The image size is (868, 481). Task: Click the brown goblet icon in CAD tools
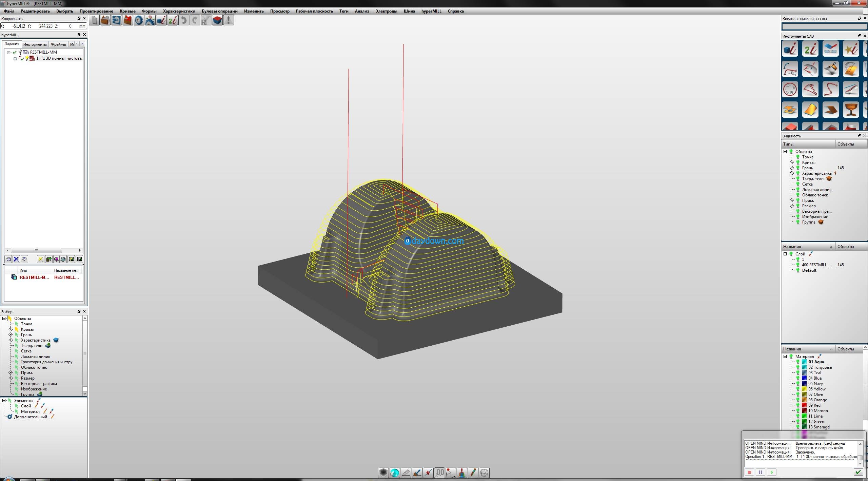[x=851, y=110]
